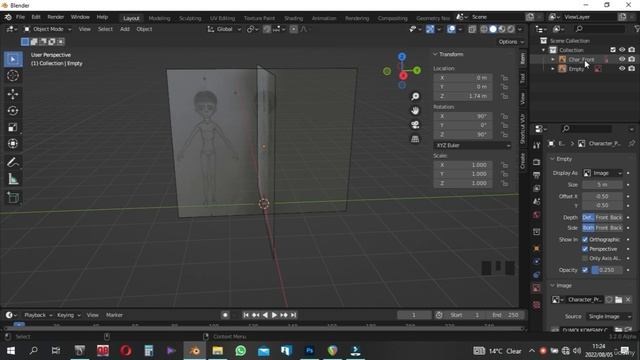This screenshot has height=360, width=640.
Task: Select the Scale tool
Action: tap(13, 127)
